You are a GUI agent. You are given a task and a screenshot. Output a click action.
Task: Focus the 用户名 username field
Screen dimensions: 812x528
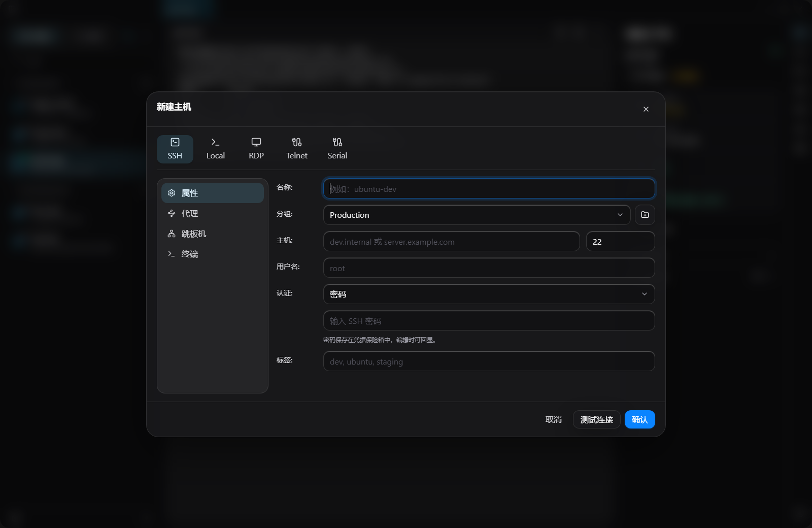pos(489,268)
